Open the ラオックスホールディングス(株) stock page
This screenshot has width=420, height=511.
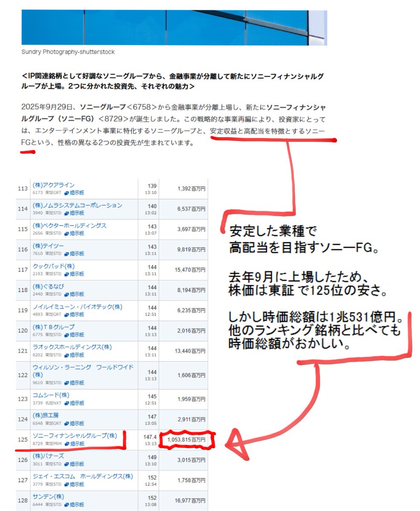tap(72, 347)
